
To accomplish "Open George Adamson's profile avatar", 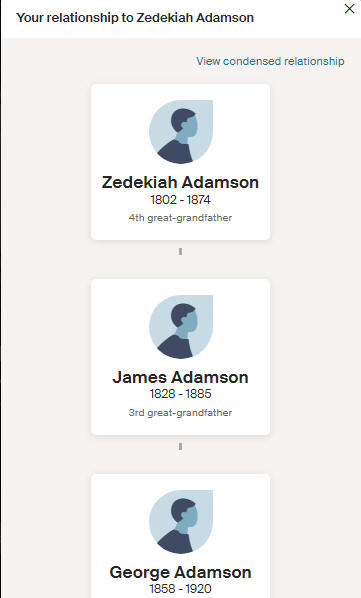I will coord(181,522).
